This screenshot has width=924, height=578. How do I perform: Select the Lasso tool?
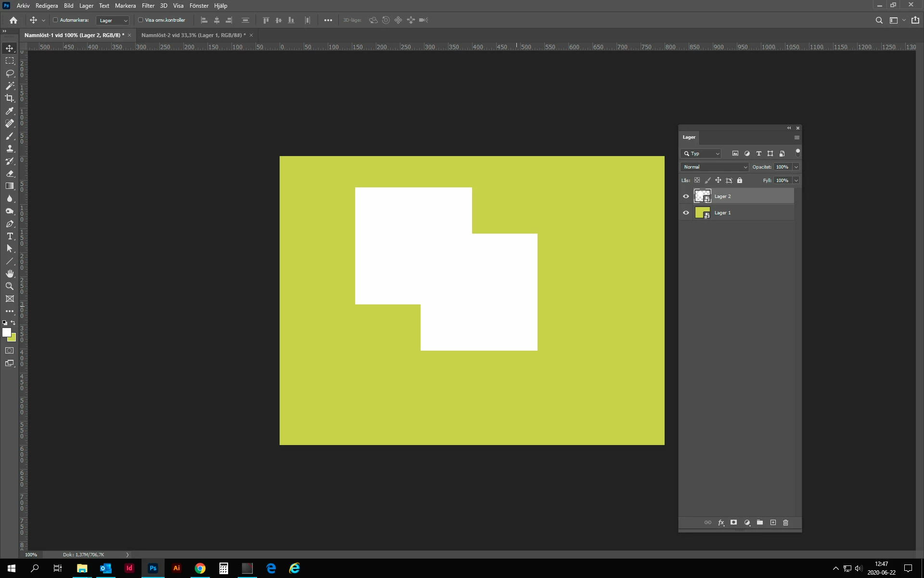tap(10, 73)
